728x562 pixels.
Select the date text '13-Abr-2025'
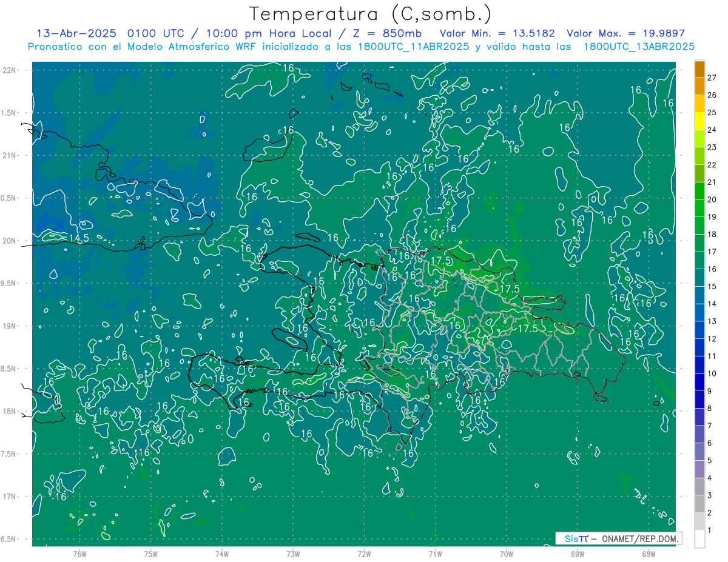76,33
